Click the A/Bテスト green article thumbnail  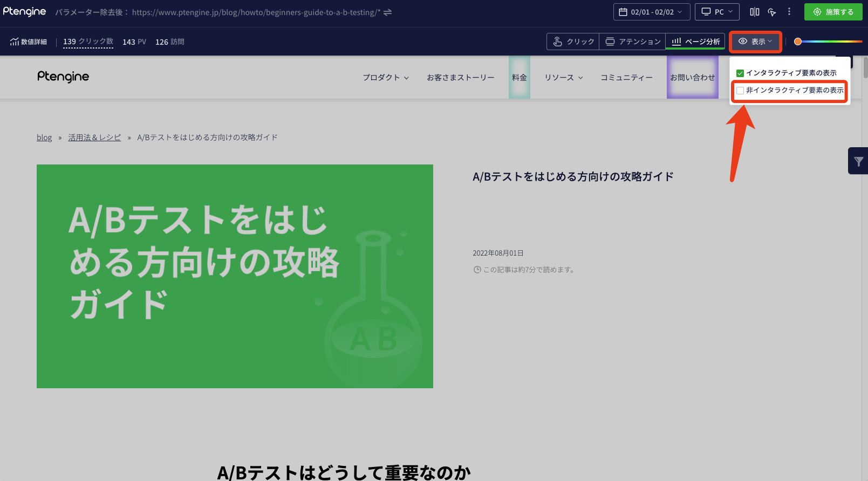tap(235, 276)
